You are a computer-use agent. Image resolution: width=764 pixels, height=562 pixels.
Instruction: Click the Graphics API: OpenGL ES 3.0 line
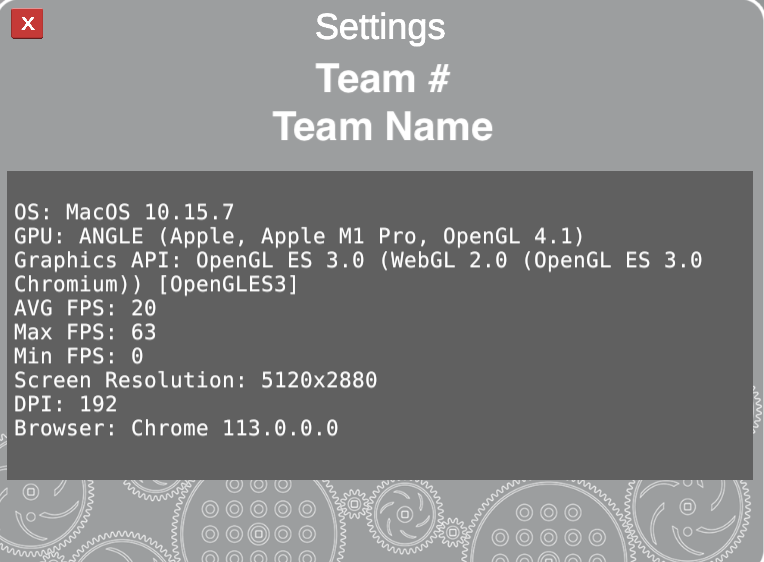[x=358, y=260]
